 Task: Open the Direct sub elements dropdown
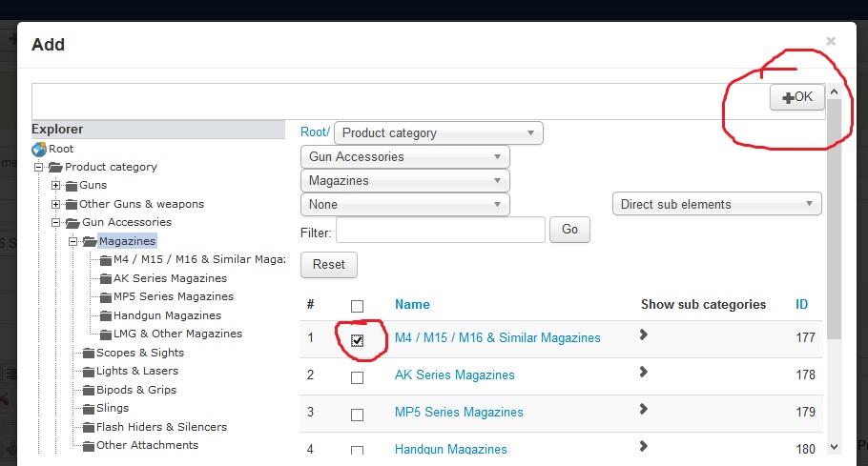pos(716,204)
